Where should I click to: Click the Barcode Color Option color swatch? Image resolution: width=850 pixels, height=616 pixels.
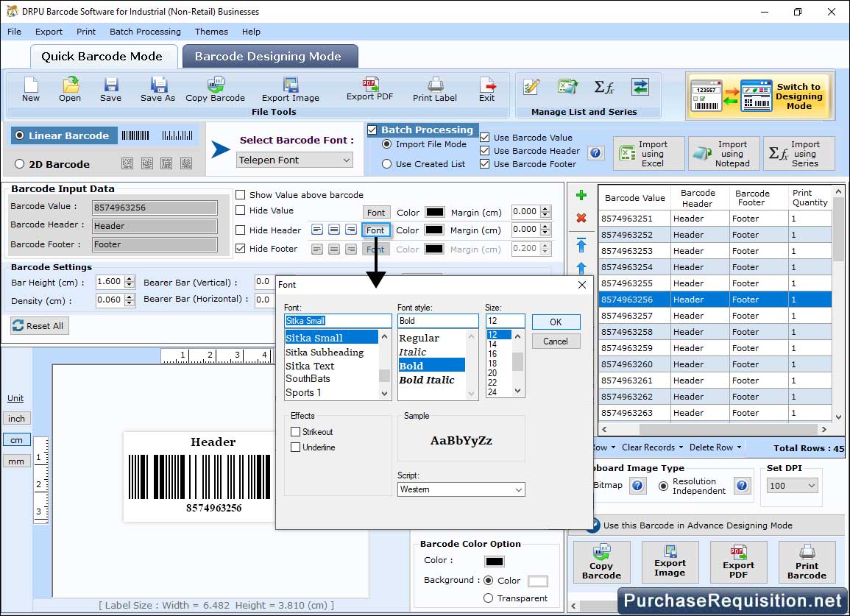point(495,562)
